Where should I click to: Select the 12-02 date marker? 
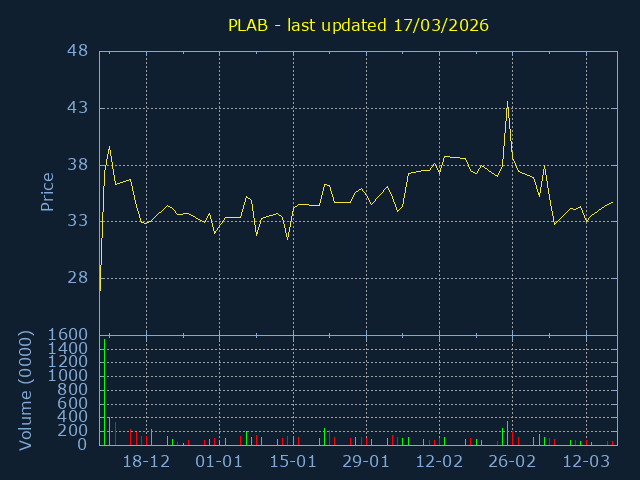tap(439, 462)
